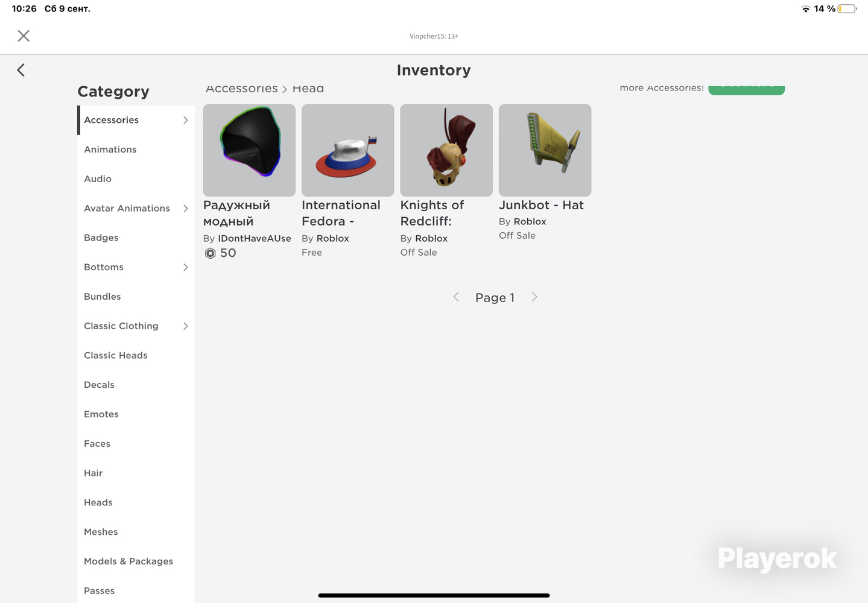The height and width of the screenshot is (603, 868).
Task: Expand the Accessories category chevron
Action: [185, 120]
